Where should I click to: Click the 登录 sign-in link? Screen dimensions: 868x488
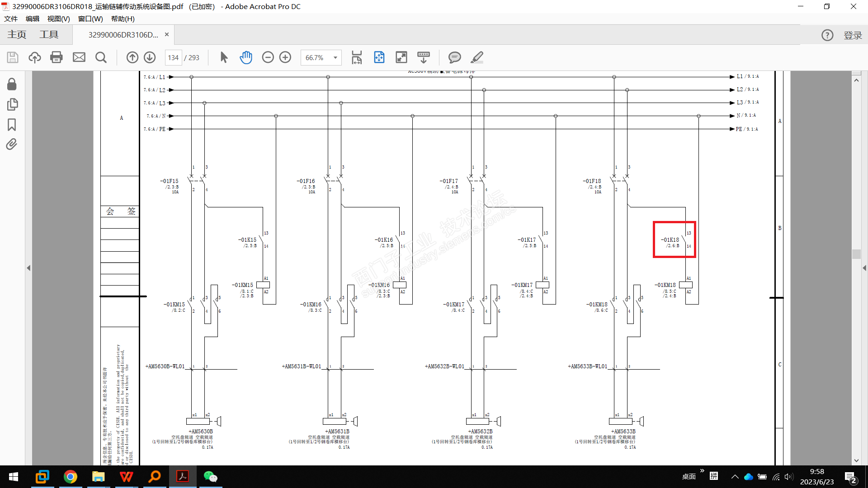click(853, 35)
